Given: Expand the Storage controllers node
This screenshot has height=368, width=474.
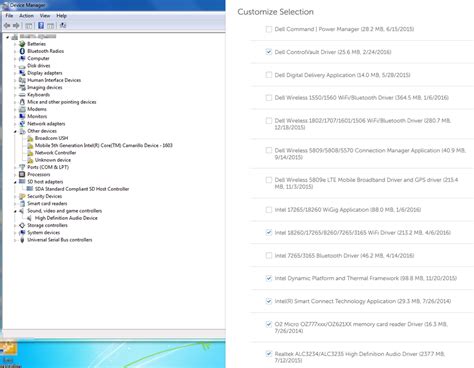Looking at the screenshot, I should tap(15, 226).
